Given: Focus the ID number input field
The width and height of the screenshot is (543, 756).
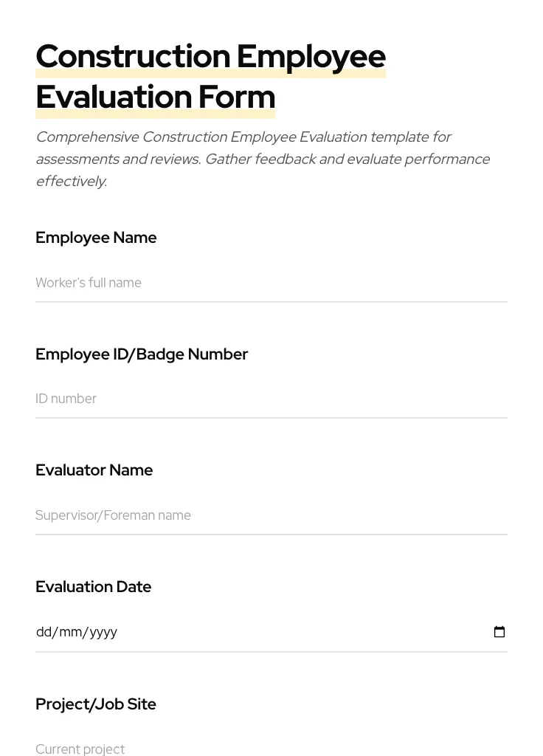Looking at the screenshot, I should click(221, 399).
